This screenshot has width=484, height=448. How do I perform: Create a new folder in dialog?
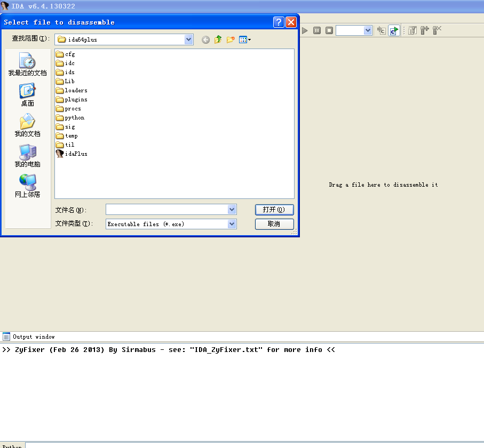[x=231, y=39]
